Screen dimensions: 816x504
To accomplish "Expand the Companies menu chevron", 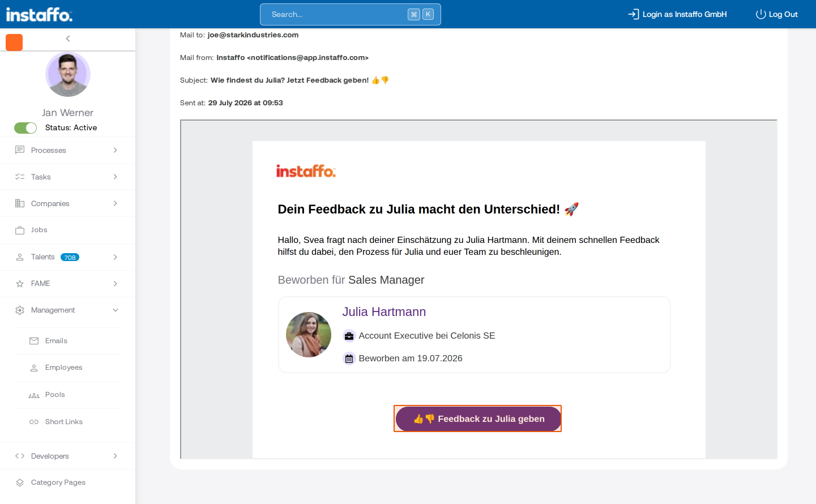I will (x=116, y=203).
